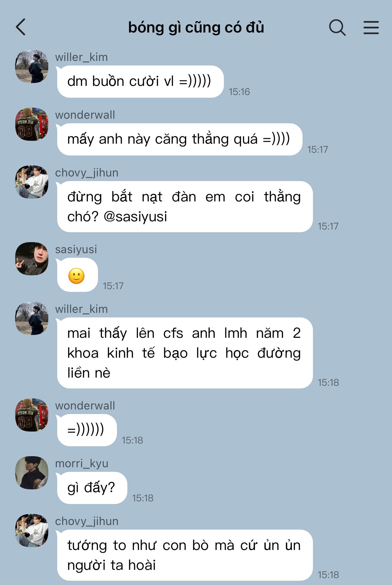
Task: Tap the 'dm buồn cười vl' message bubble
Action: tap(140, 81)
